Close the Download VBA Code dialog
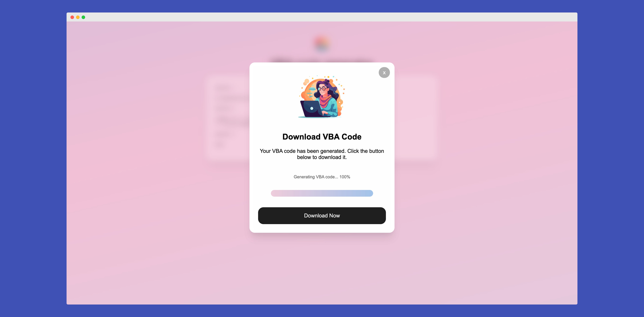This screenshot has width=644, height=317. [x=384, y=72]
